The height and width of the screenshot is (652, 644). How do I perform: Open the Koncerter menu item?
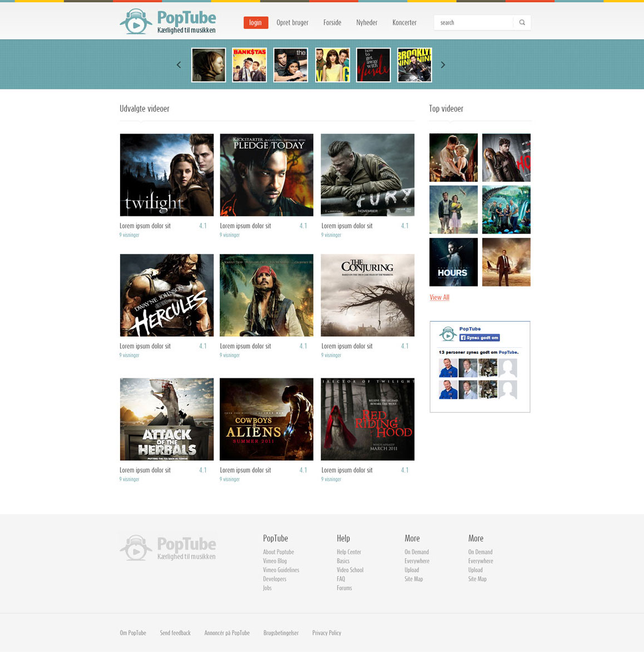pos(404,22)
